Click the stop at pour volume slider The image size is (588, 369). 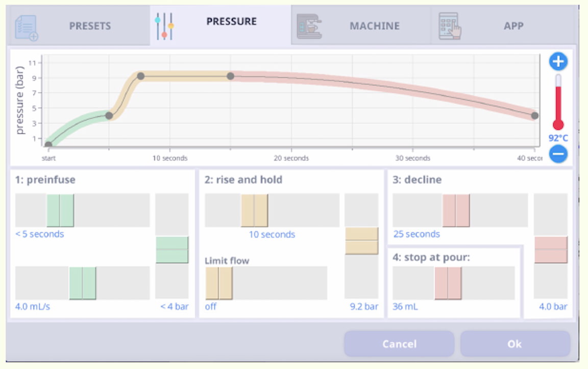[448, 283]
